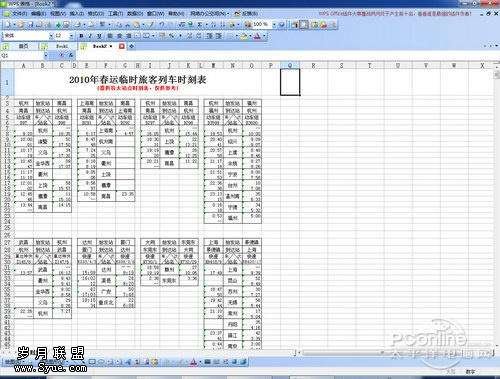Open the font size dropdown
This screenshot has width=500, height=379.
(x=71, y=36)
